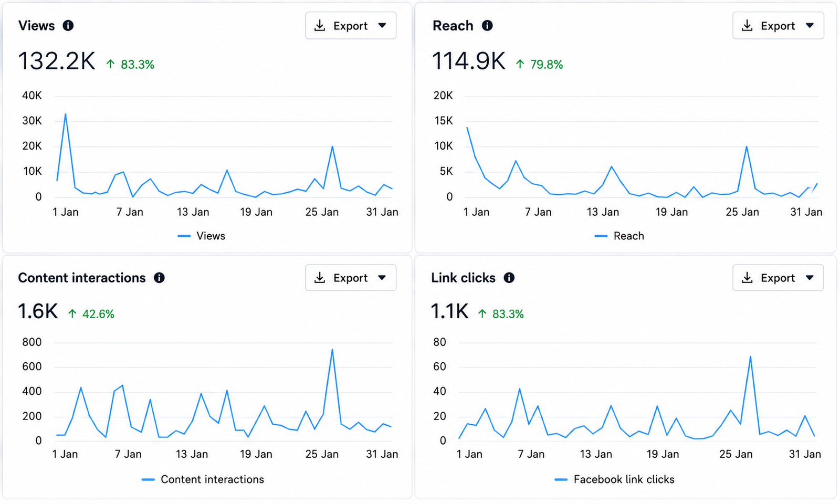Click 25 Jan label on Content interactions chart
This screenshot has width=840, height=504.
pos(322,454)
